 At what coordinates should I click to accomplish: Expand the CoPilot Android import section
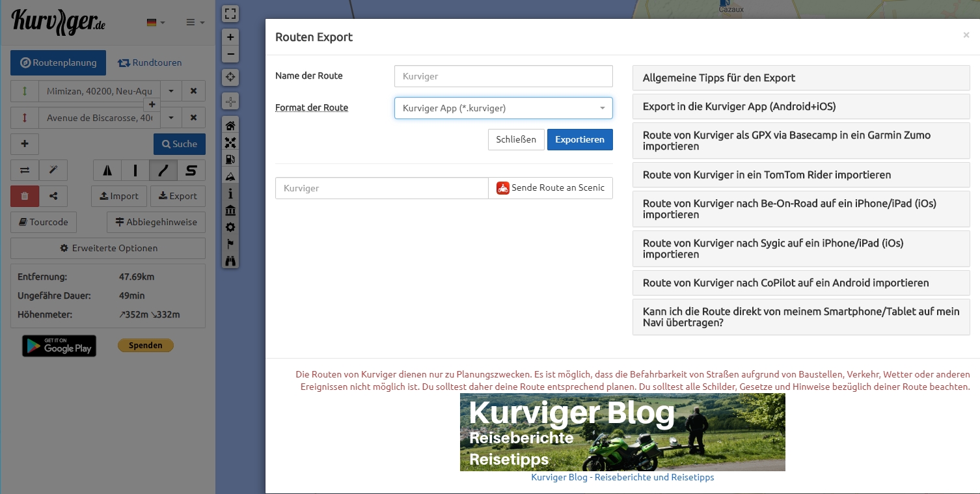pos(801,282)
